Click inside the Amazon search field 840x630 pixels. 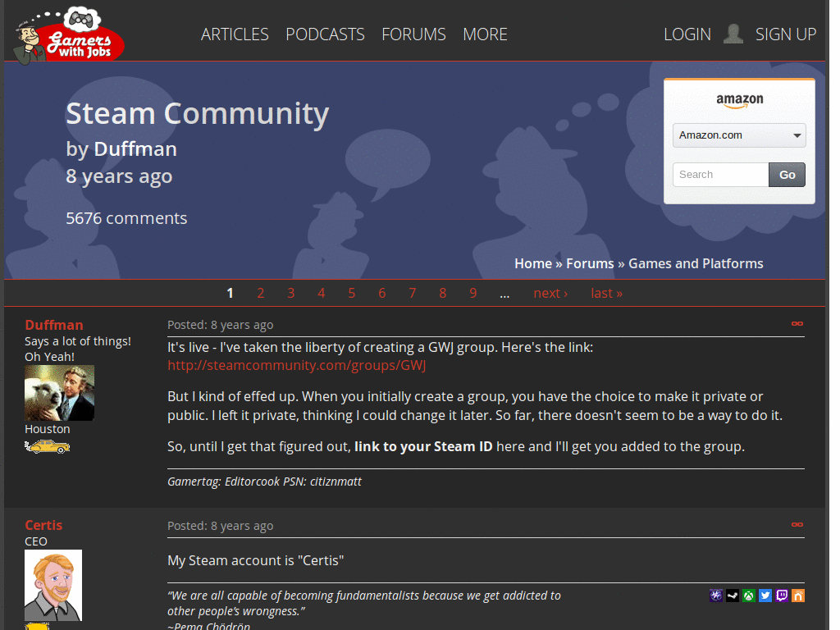[720, 175]
